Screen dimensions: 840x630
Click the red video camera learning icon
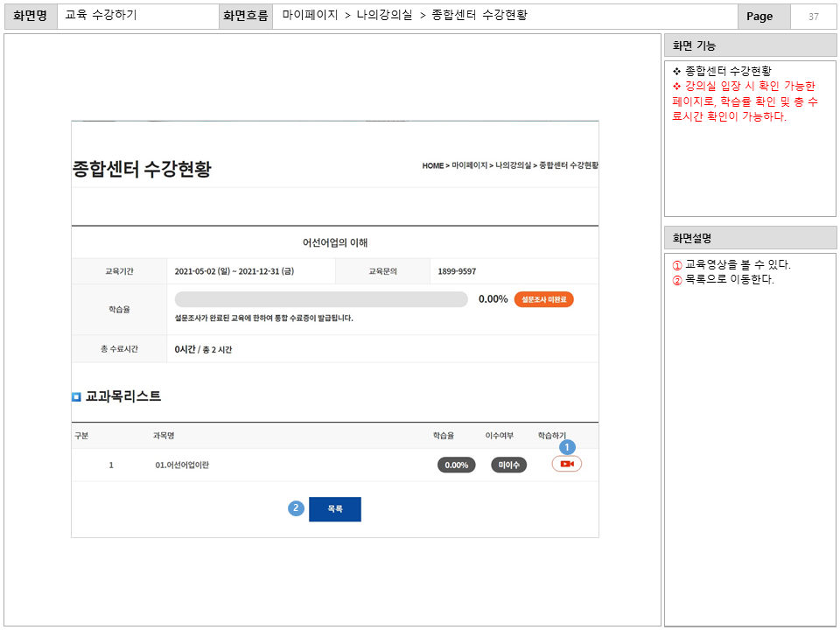click(566, 464)
